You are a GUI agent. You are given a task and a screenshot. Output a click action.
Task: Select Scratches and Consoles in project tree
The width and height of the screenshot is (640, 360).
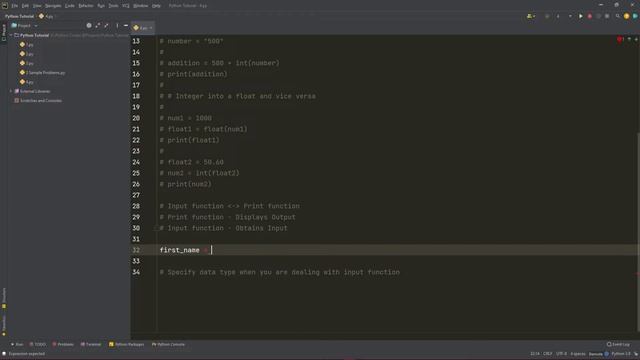pos(41,101)
